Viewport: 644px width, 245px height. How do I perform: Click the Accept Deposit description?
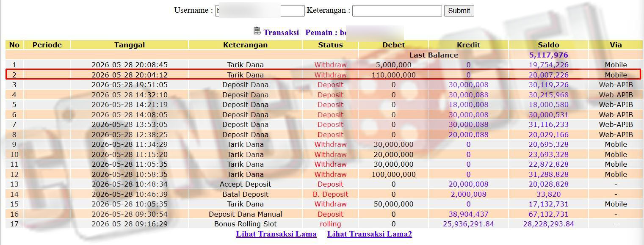click(245, 184)
